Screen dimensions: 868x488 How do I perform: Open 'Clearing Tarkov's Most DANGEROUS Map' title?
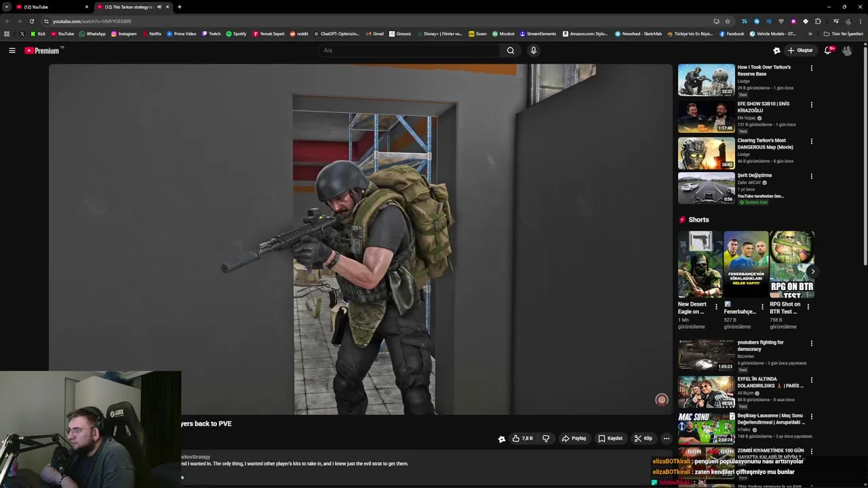765,144
